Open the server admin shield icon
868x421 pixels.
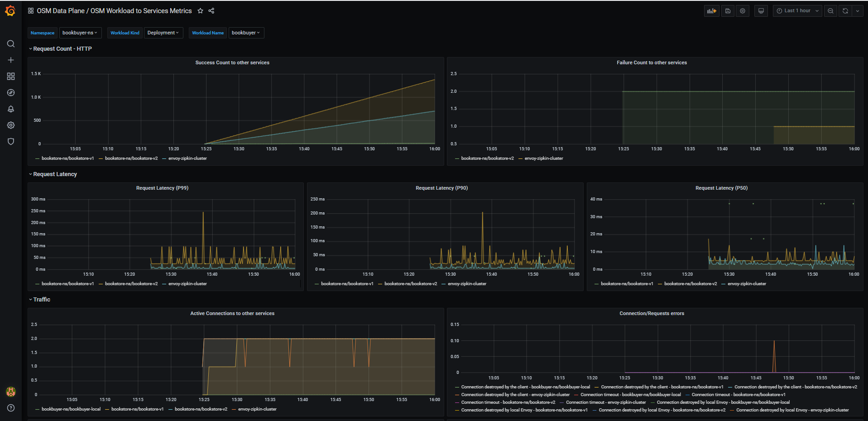click(x=11, y=142)
